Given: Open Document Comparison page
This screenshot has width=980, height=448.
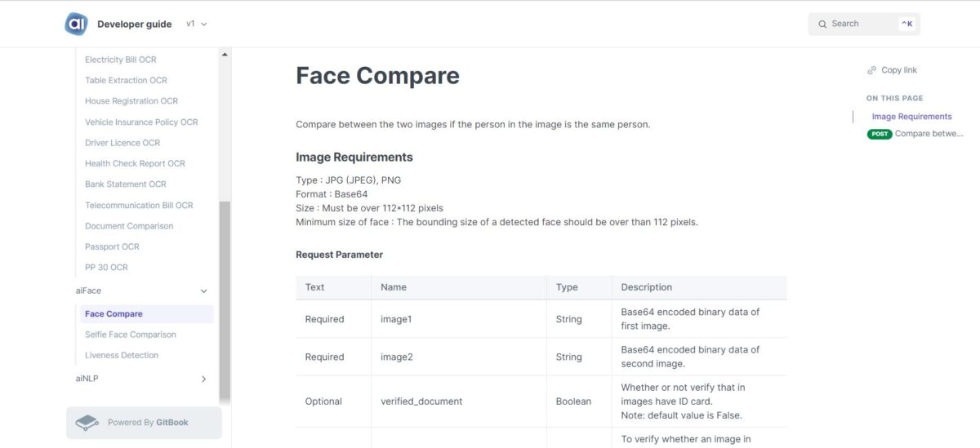Looking at the screenshot, I should point(129,226).
